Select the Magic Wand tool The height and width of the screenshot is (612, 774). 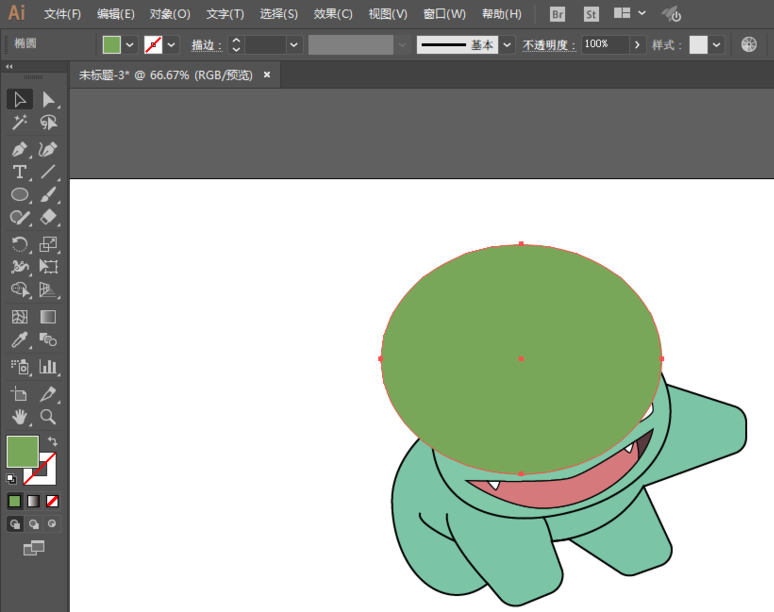[x=19, y=123]
